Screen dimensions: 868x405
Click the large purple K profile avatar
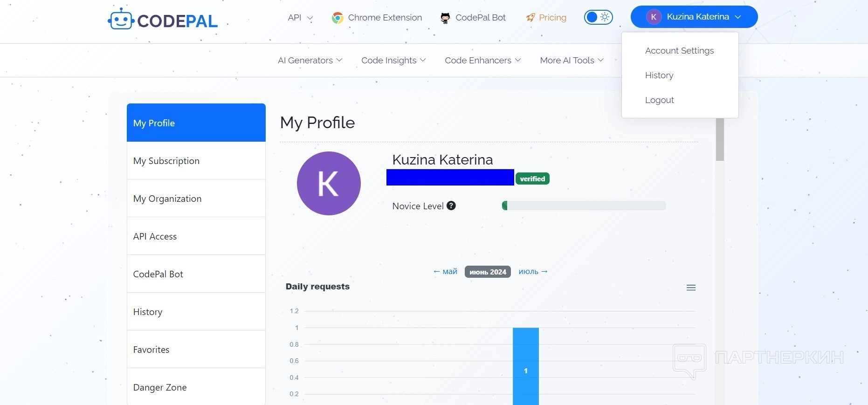point(329,183)
